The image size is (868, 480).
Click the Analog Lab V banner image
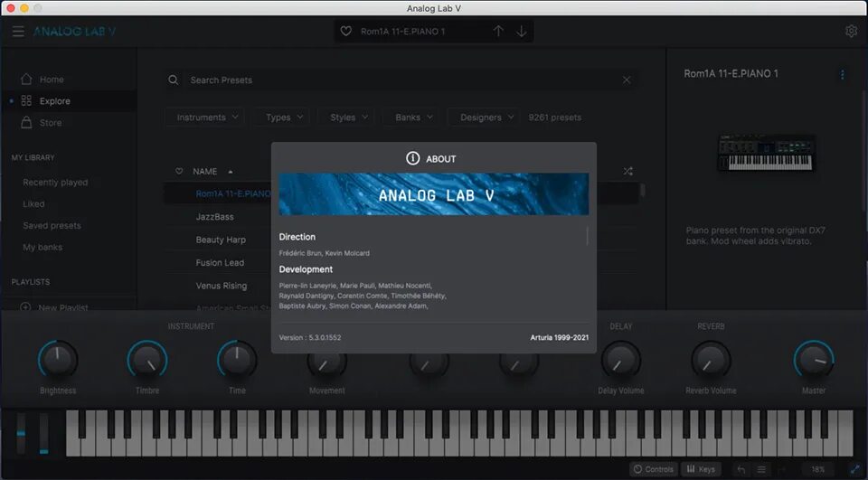[433, 194]
